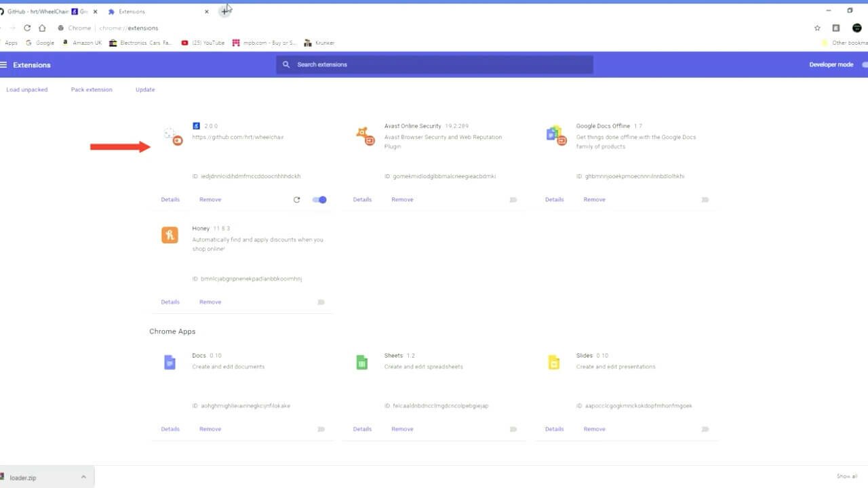
Task: Close the GitHub hrt/WheelChair tab
Action: 96,12
